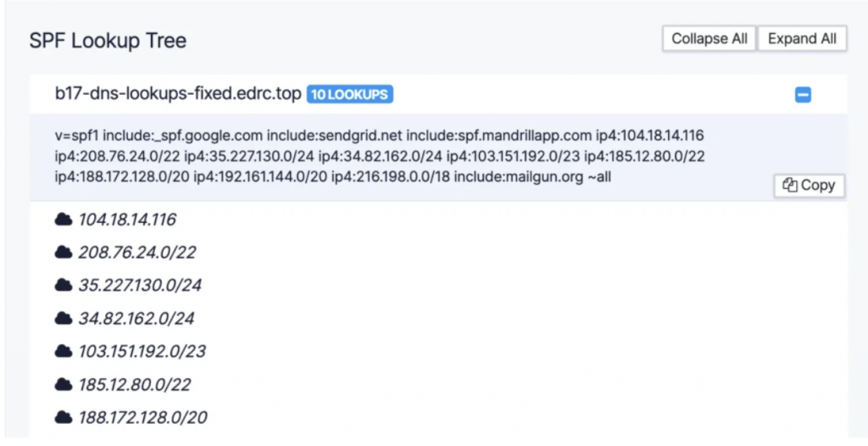
Task: Click the 10 LOOKUPS badge
Action: 350,95
